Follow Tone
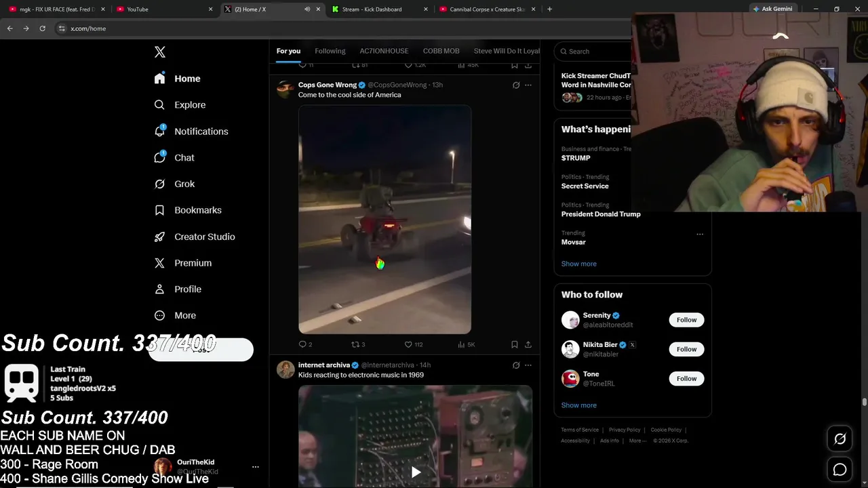 (686, 378)
